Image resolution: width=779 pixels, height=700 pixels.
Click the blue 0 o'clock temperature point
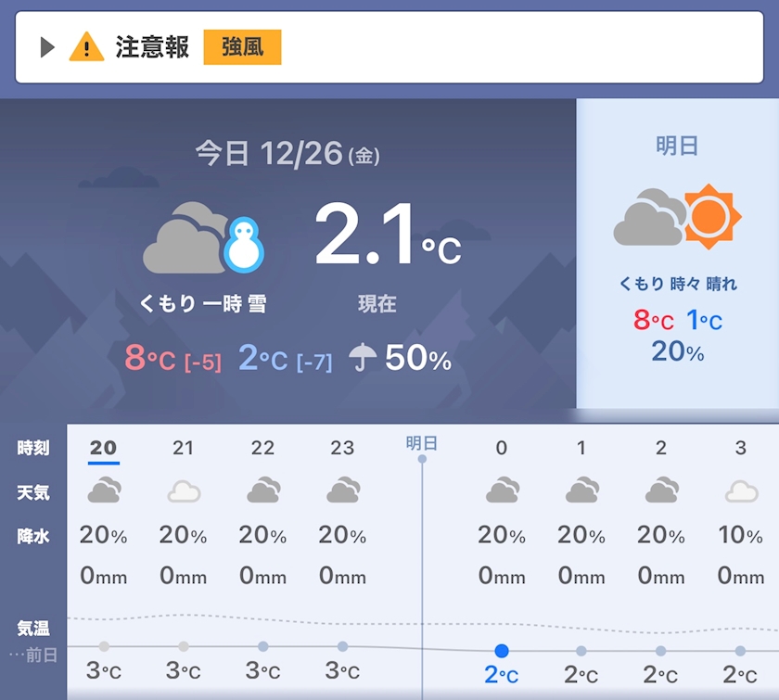(x=502, y=651)
